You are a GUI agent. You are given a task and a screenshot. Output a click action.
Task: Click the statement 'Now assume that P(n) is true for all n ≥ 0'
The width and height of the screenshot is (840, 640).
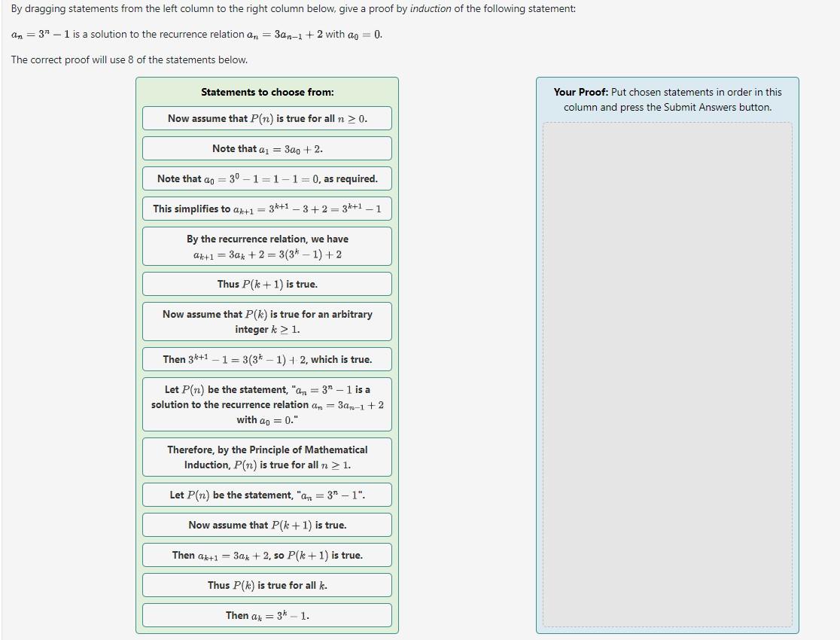(x=266, y=118)
